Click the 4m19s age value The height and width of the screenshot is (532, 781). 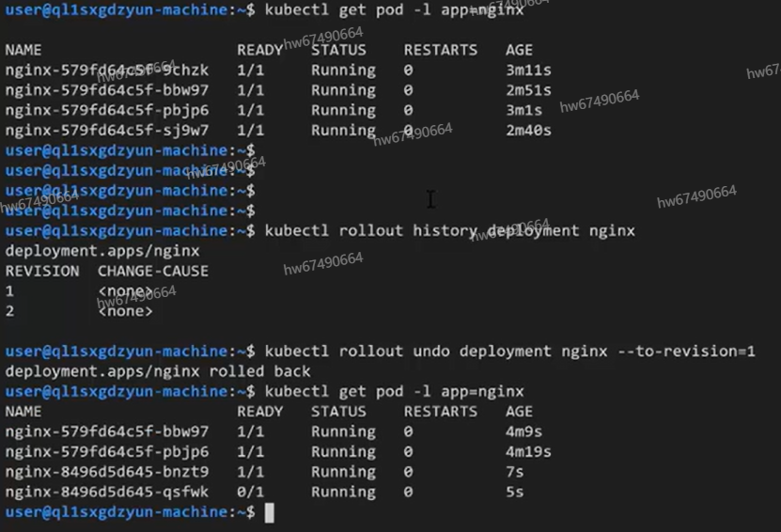click(529, 452)
